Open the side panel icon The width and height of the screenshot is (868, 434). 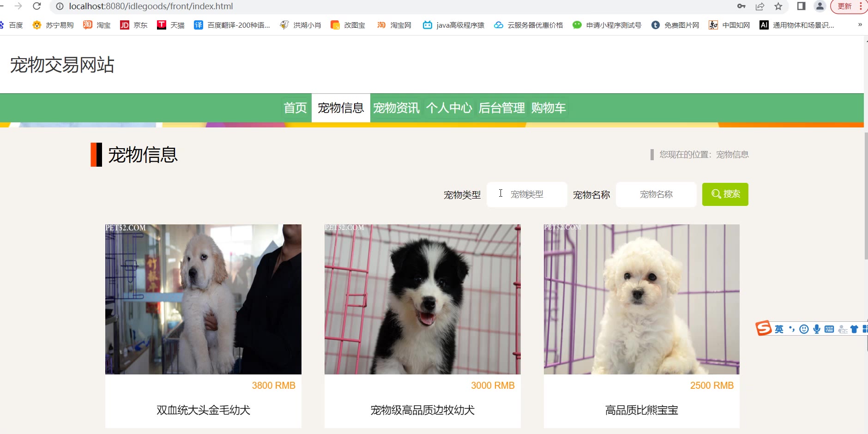[802, 6]
